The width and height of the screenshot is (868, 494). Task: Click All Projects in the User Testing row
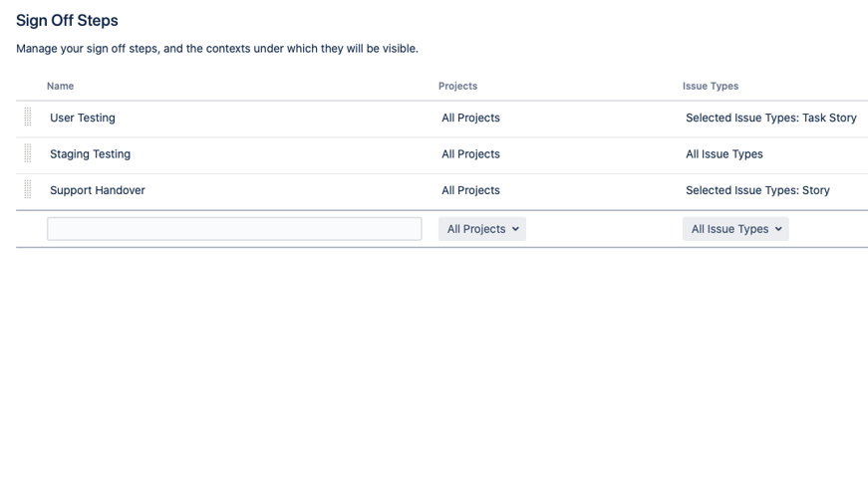point(470,118)
